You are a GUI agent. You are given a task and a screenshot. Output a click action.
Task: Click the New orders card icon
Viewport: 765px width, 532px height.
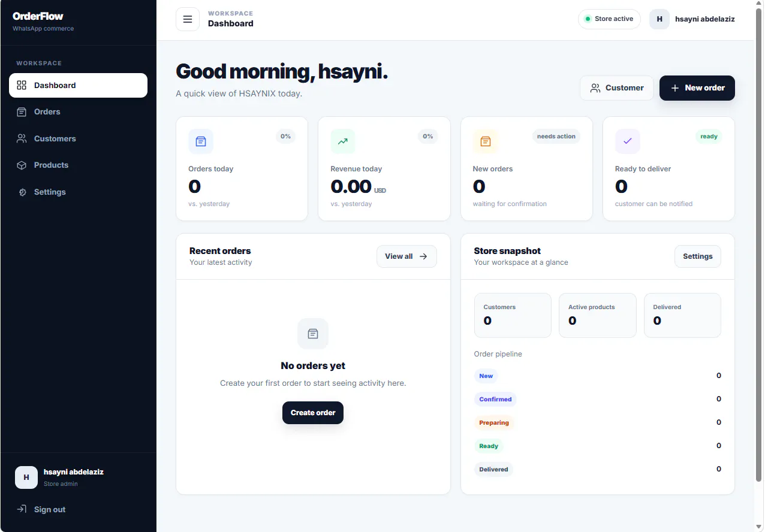[486, 141]
